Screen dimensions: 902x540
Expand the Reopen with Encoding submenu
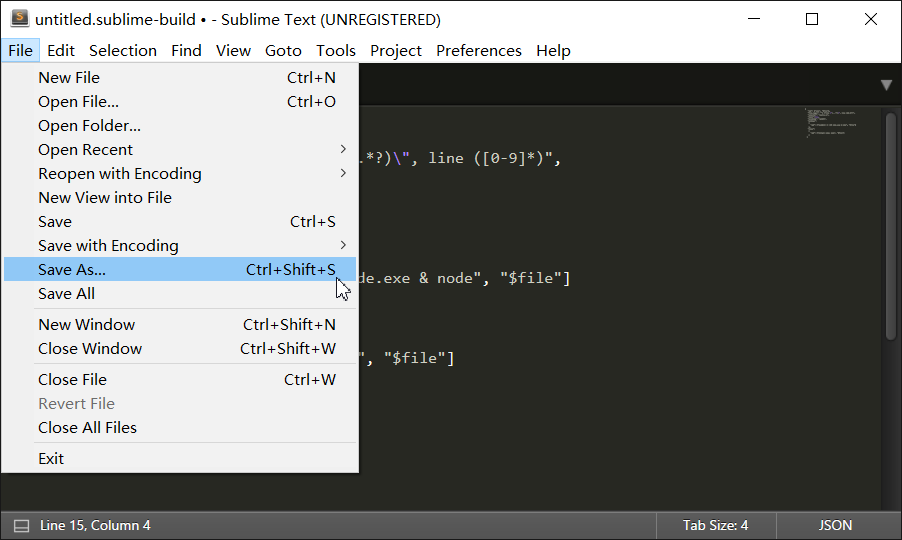point(180,174)
